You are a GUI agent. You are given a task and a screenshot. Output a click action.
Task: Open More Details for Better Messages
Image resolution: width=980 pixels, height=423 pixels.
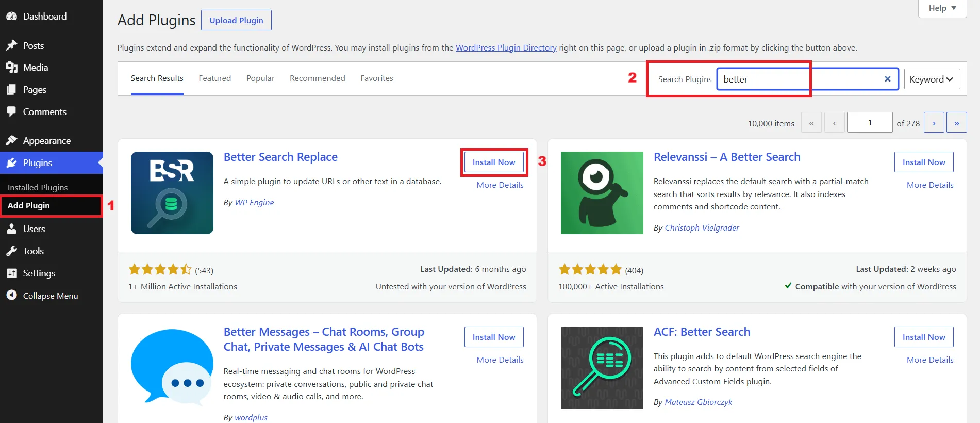pos(500,360)
